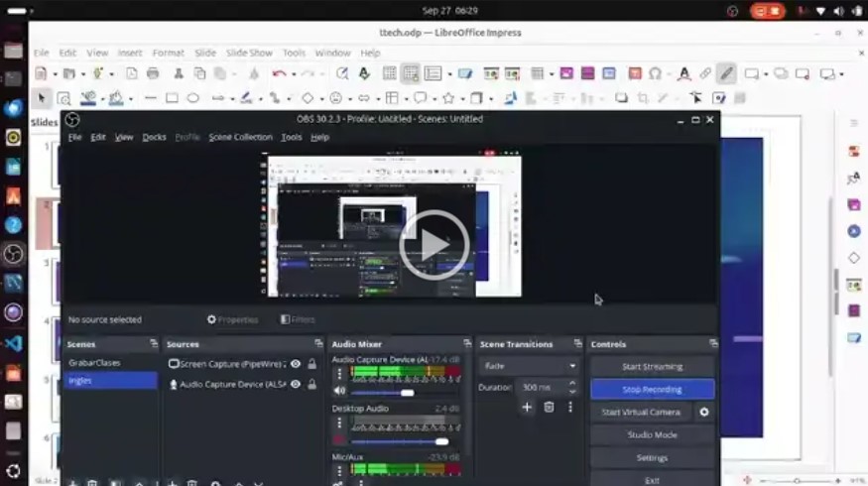The height and width of the screenshot is (486, 868).
Task: Select the Rectangle shape tool in Impress
Action: click(173, 98)
